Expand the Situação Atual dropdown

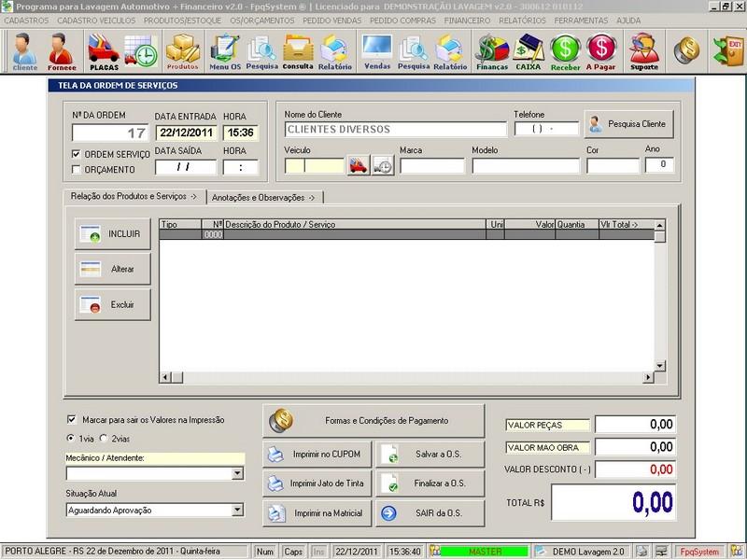tap(237, 510)
